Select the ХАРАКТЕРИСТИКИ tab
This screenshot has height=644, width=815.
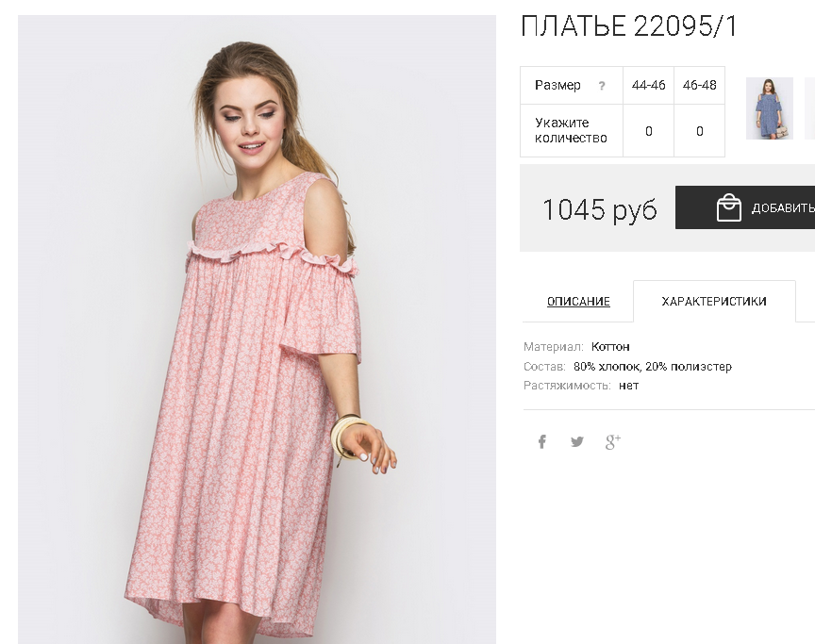click(x=714, y=302)
